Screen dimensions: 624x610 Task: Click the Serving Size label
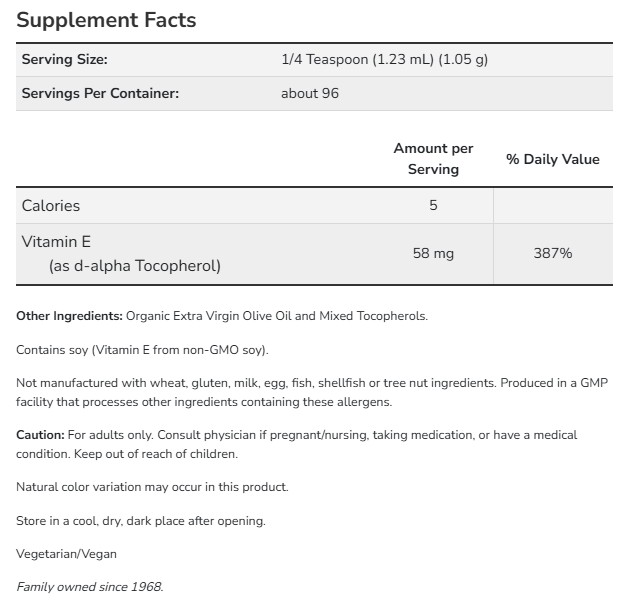(x=64, y=60)
